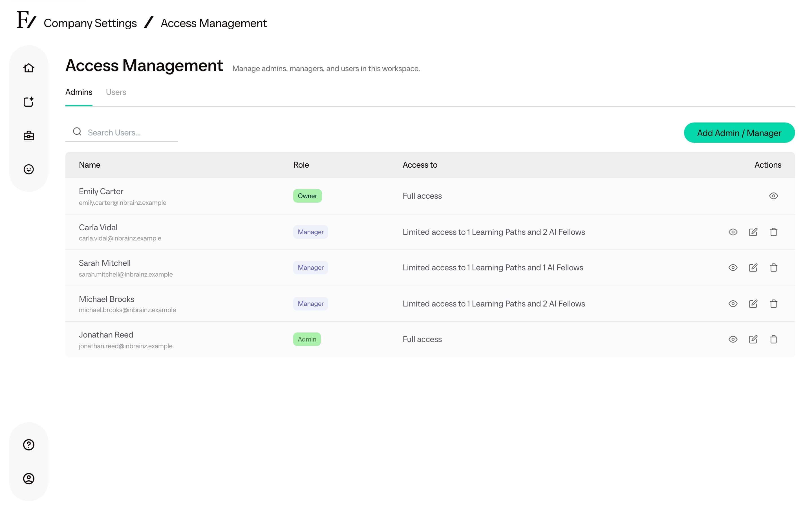Screen dimensions: 812x508
Task: Click the Role column header
Action: point(301,165)
